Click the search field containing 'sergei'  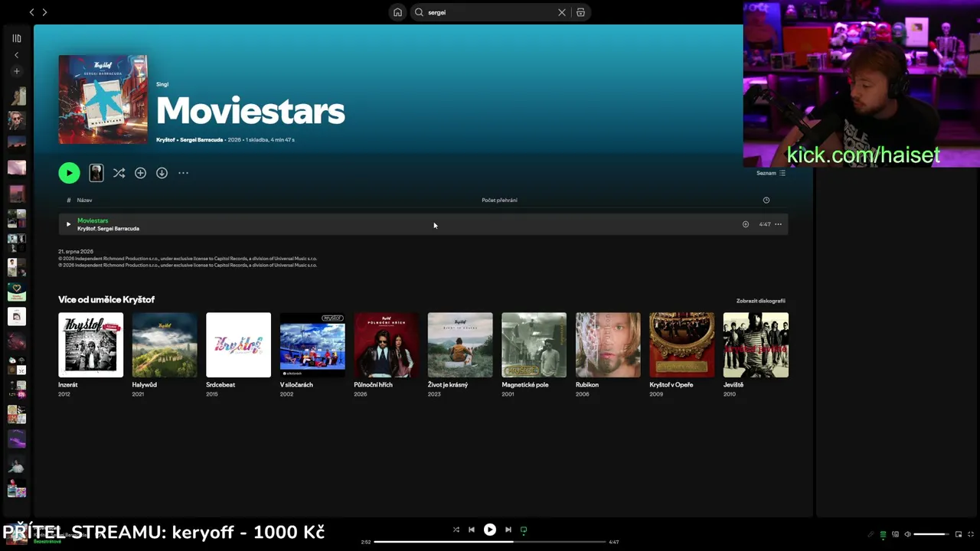491,12
